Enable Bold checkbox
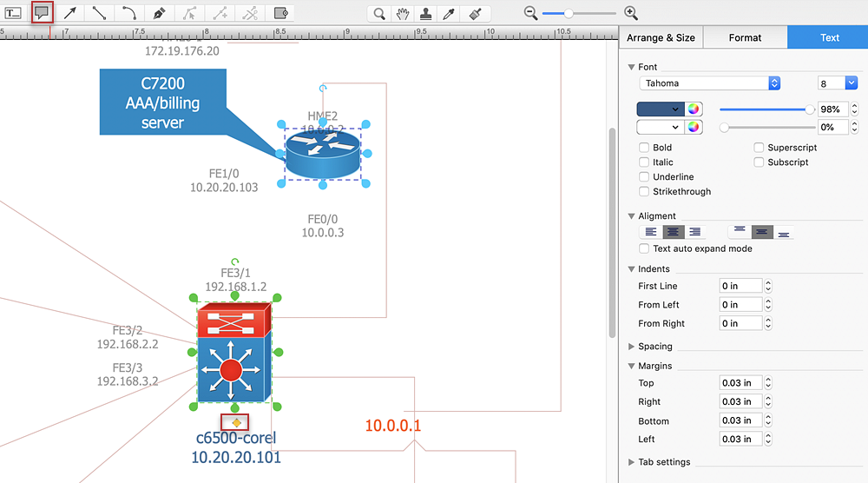 click(x=644, y=148)
